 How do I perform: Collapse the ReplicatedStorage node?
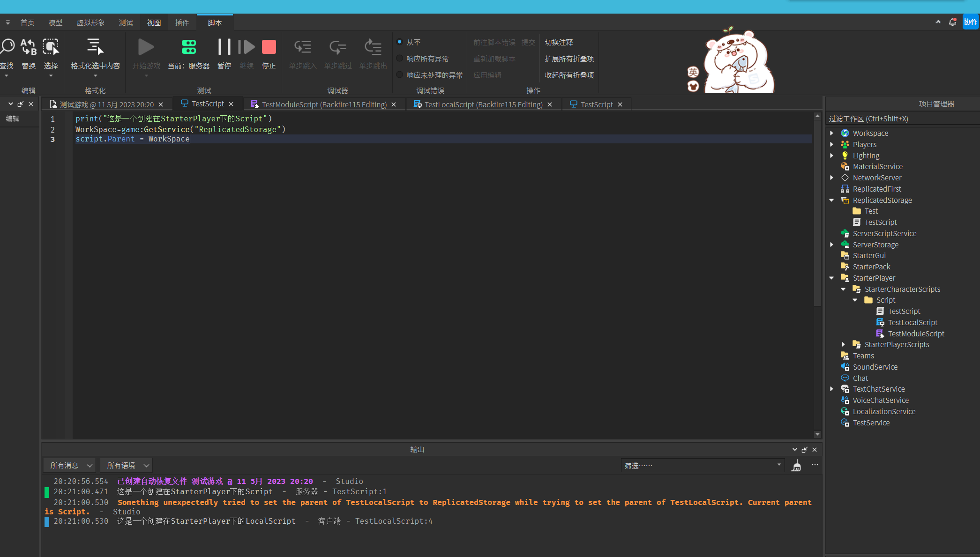[832, 200]
